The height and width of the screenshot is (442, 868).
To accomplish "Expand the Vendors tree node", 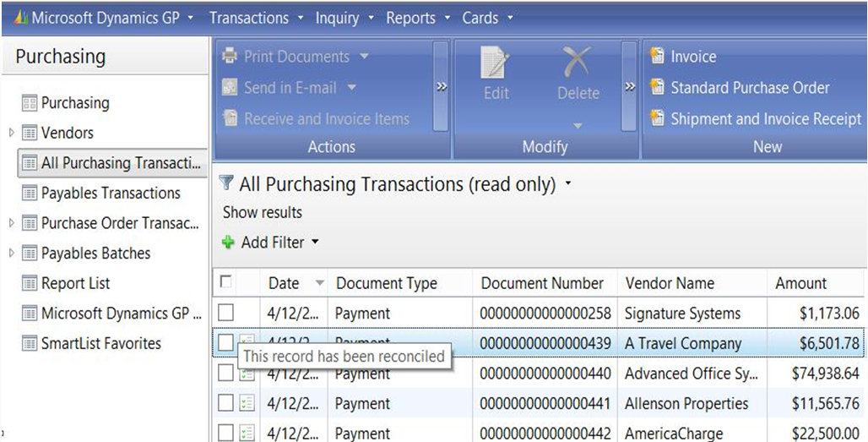I will pos(12,133).
